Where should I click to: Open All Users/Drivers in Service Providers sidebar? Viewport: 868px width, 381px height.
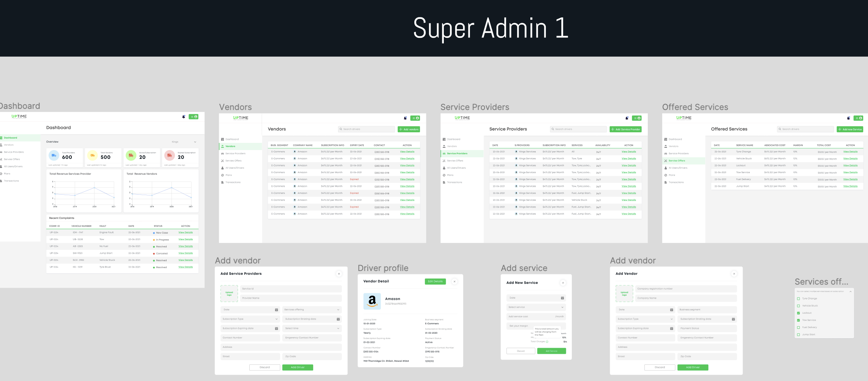point(456,168)
